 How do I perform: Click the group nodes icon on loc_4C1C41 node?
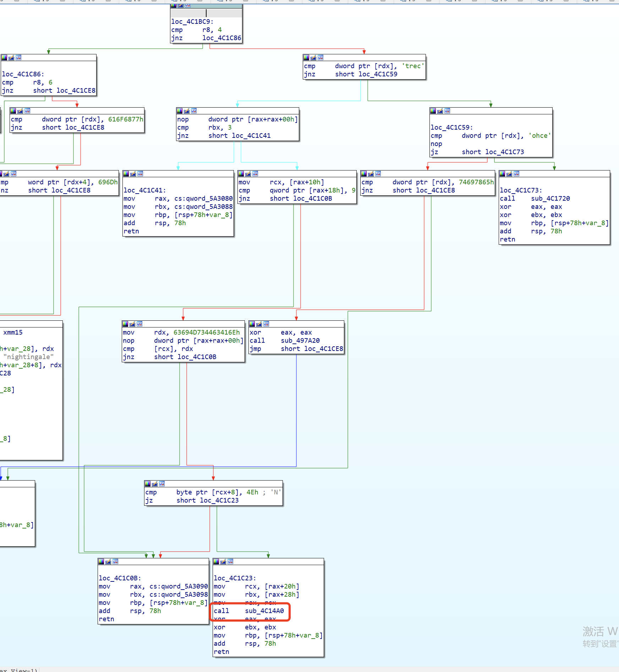[x=140, y=174]
